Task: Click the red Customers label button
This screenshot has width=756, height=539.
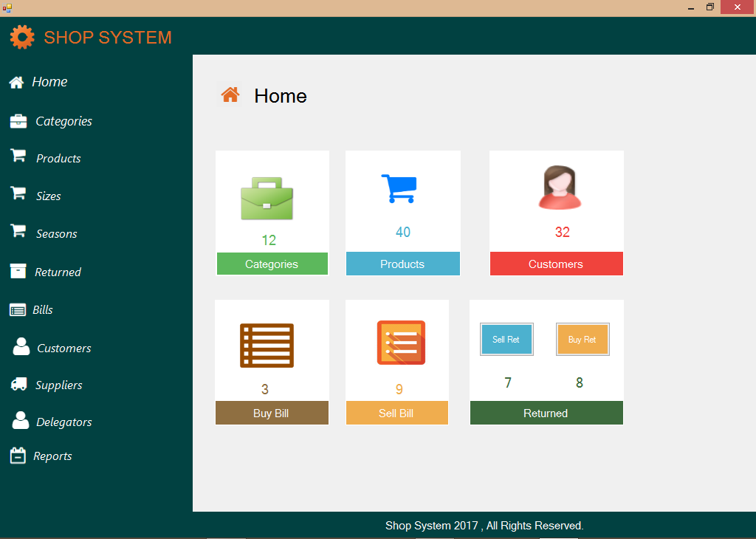Action: click(556, 264)
